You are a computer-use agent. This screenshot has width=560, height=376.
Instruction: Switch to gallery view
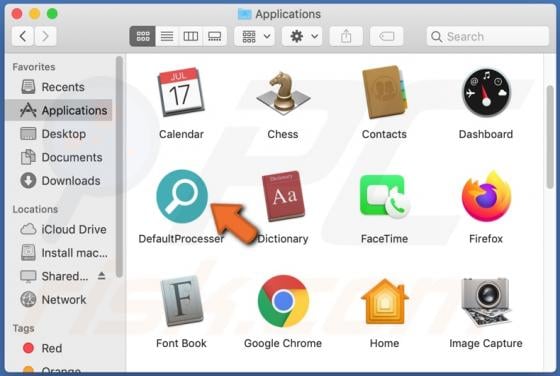pos(215,36)
